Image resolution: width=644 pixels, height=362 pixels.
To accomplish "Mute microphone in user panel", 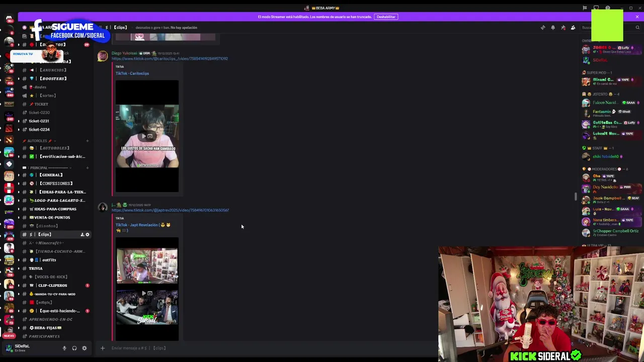I will [64, 348].
